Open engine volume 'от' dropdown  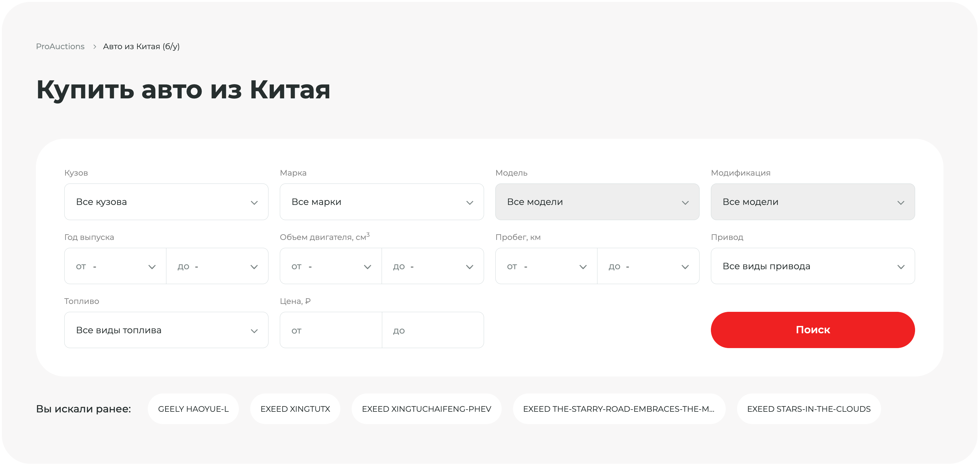331,266
